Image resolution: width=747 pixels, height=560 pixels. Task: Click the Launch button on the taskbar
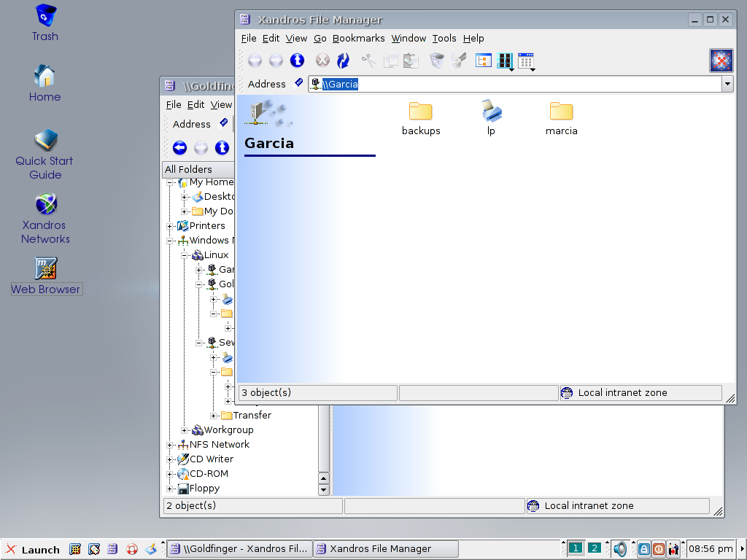point(33,549)
